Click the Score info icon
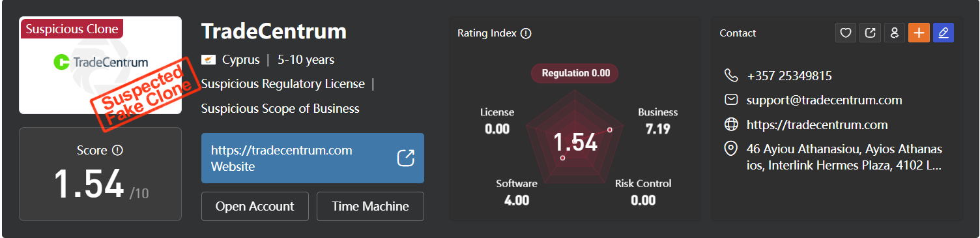980x238 pixels. pyautogui.click(x=117, y=151)
